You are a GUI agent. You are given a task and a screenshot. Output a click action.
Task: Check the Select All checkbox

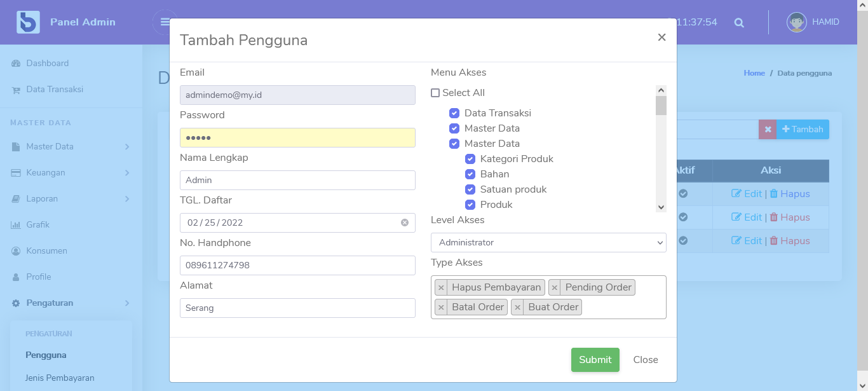click(435, 93)
